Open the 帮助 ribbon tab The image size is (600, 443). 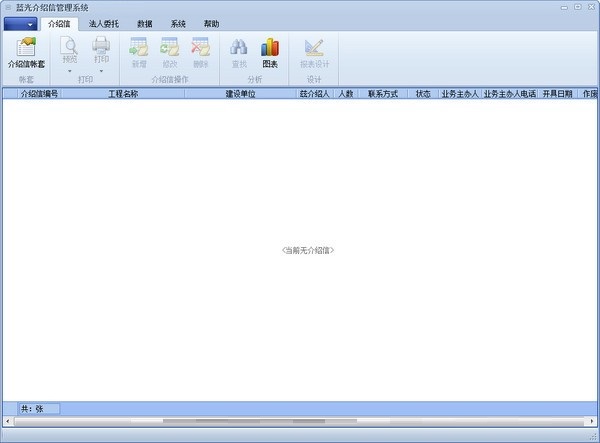pos(211,23)
